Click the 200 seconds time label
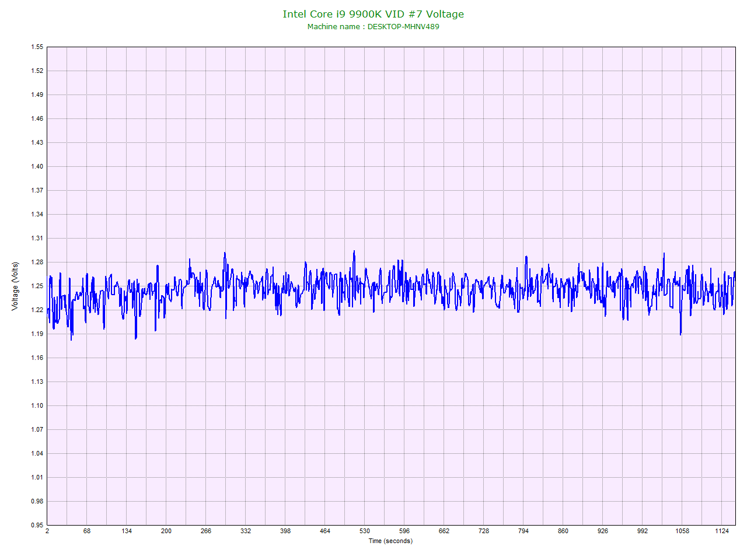747x560 pixels. click(166, 531)
